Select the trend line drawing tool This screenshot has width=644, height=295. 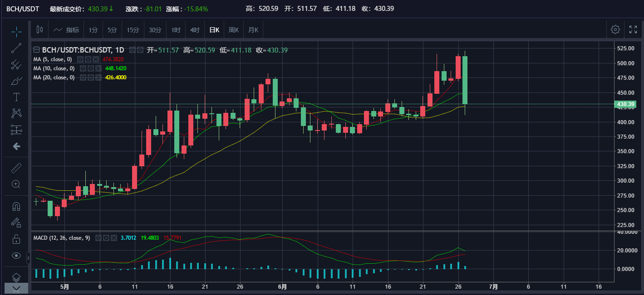click(x=16, y=48)
